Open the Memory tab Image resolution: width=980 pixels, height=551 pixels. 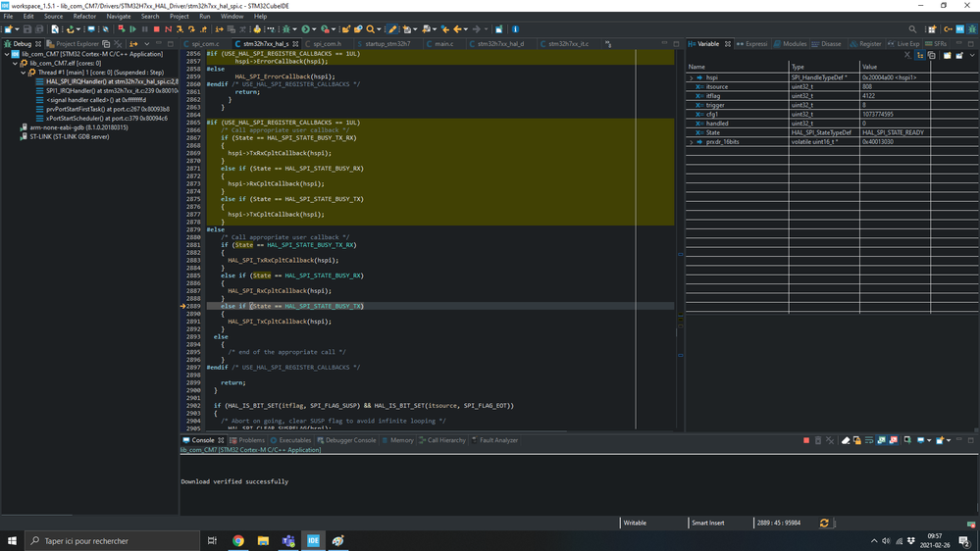pyautogui.click(x=397, y=440)
